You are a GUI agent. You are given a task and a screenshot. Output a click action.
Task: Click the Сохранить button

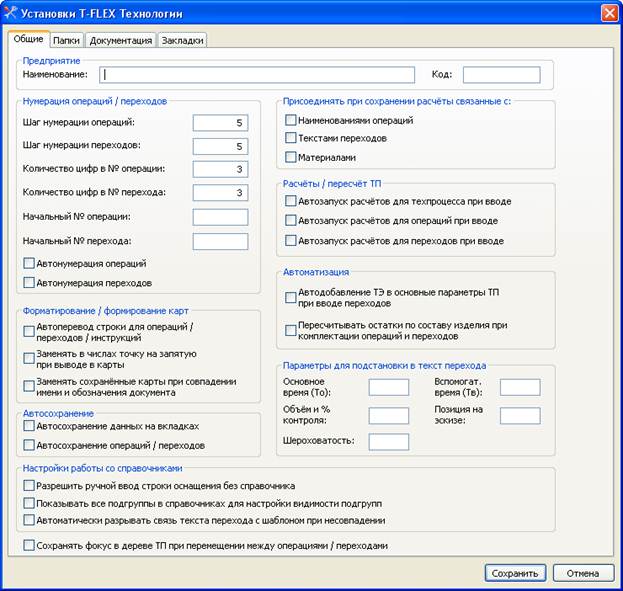(x=515, y=573)
